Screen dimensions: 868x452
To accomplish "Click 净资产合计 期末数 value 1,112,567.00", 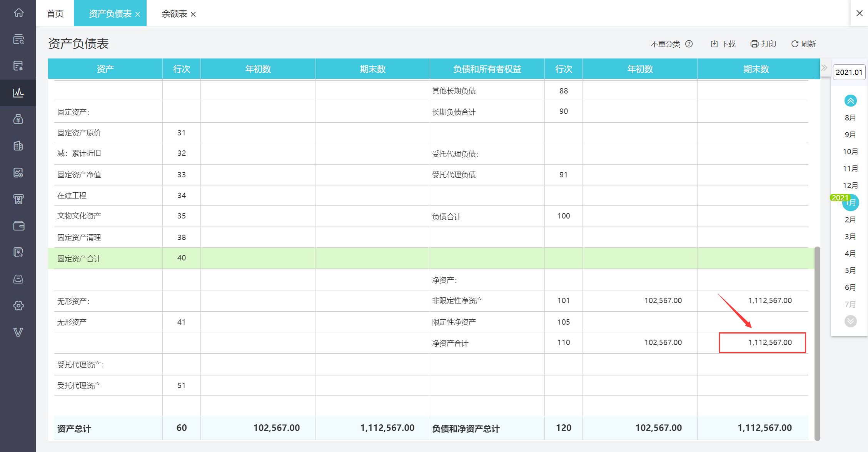I will tap(770, 342).
